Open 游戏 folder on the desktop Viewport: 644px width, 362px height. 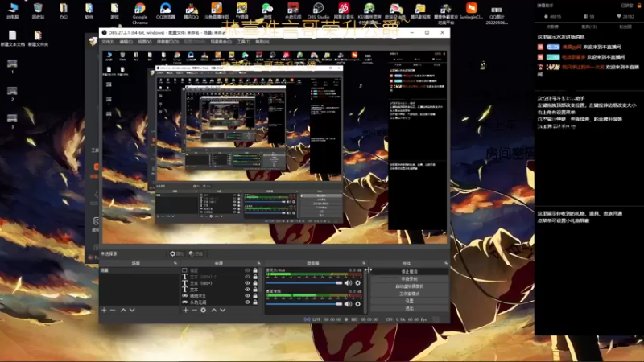pyautogui.click(x=114, y=11)
